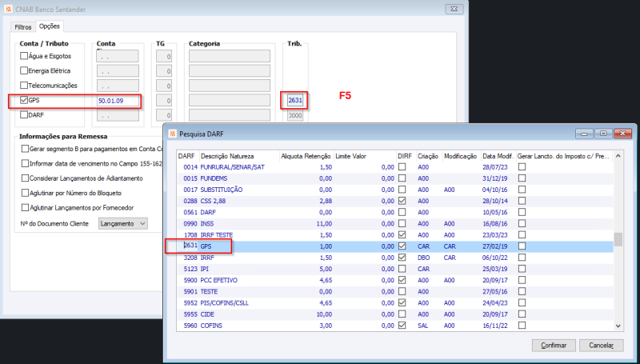
Task: Toggle DIRF checkbox for FUNRURAL/SENAR/SAT row
Action: [402, 167]
